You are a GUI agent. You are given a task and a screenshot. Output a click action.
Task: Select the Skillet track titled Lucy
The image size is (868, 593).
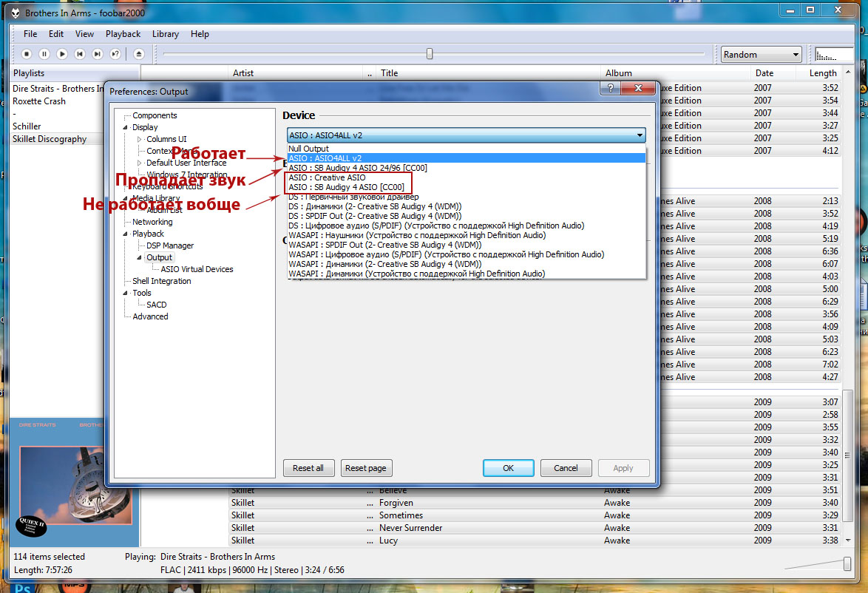[x=535, y=541]
